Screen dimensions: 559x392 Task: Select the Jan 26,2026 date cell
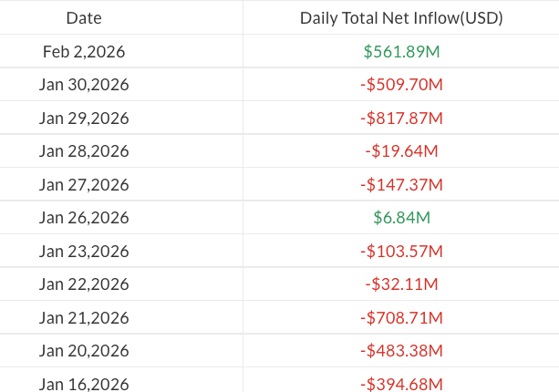click(84, 218)
